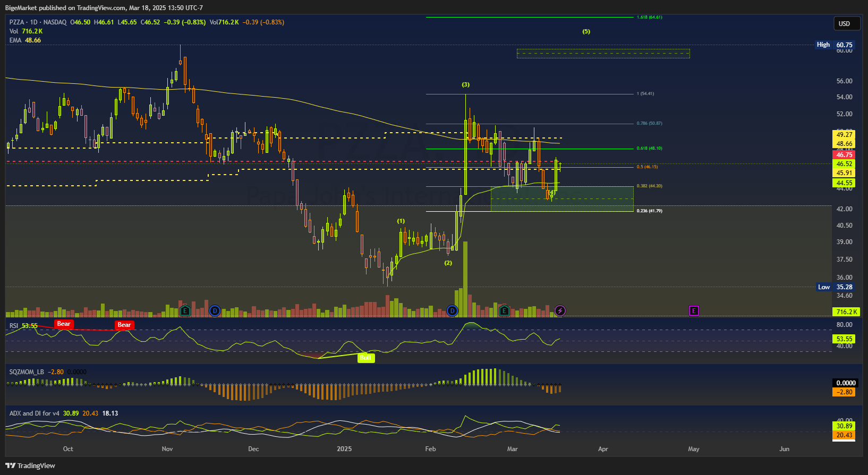Image resolution: width=868 pixels, height=475 pixels.
Task: Select the green support zone rectangle
Action: tap(562, 198)
